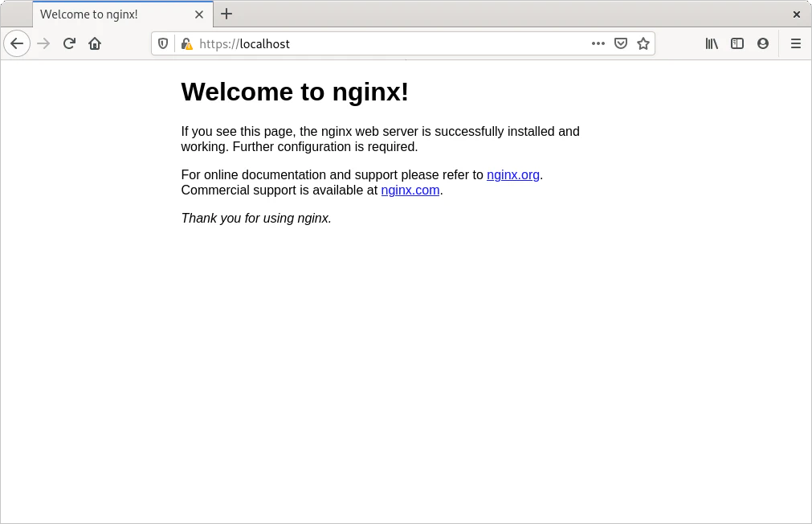This screenshot has height=524, width=812.
Task: Close the 'Welcome to nginx!' tab
Action: (199, 14)
